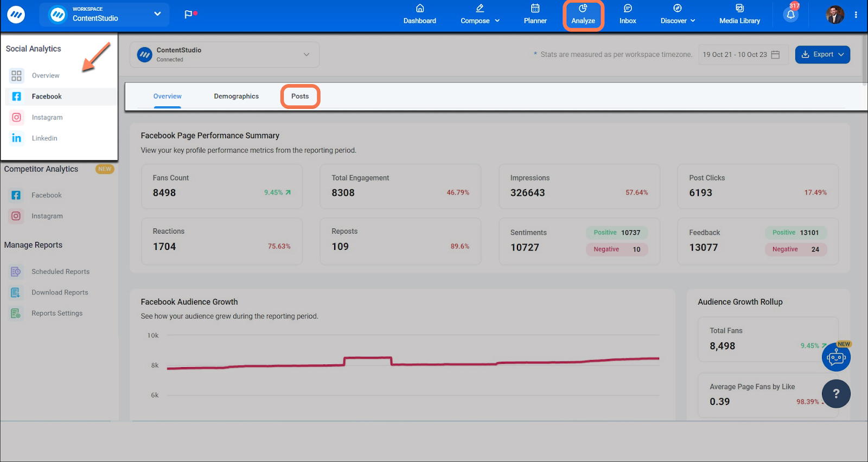Click the Total Fans value 8,498
The width and height of the screenshot is (868, 462).
tap(723, 346)
